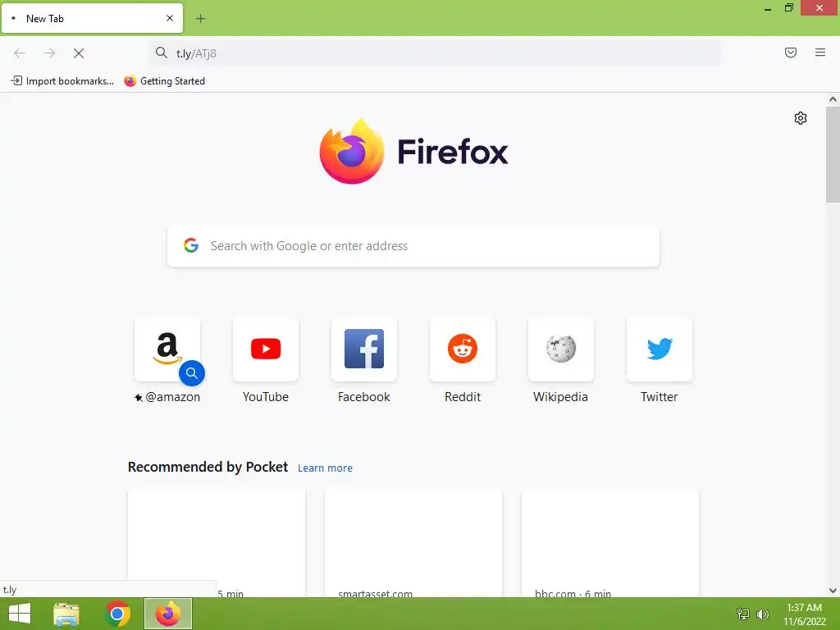The height and width of the screenshot is (630, 840).
Task: Open the Save to Pocket icon
Action: [x=791, y=52]
